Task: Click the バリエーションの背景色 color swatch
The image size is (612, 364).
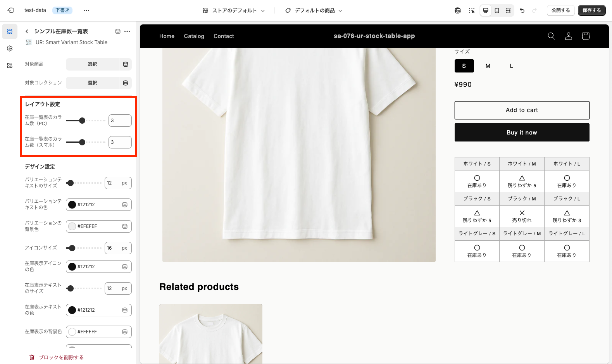Action: pyautogui.click(x=72, y=226)
